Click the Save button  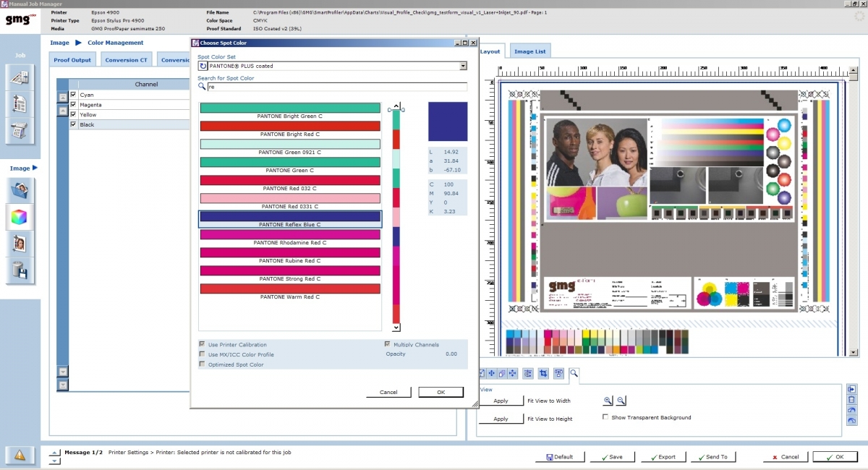[612, 457]
